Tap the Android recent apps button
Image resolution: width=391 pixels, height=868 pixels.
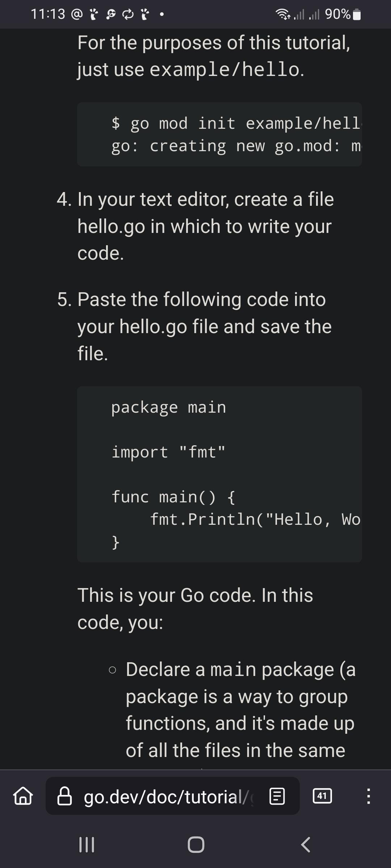(x=87, y=845)
